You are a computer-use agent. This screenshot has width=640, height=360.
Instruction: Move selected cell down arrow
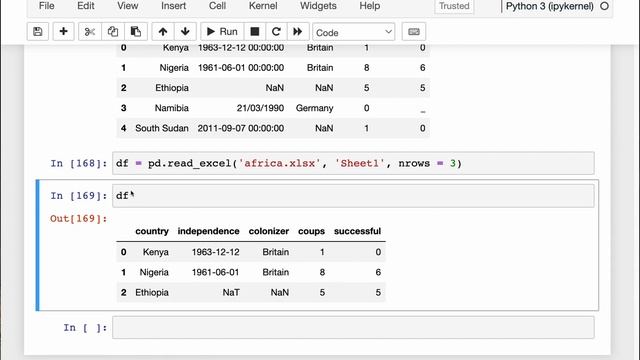coord(185,31)
